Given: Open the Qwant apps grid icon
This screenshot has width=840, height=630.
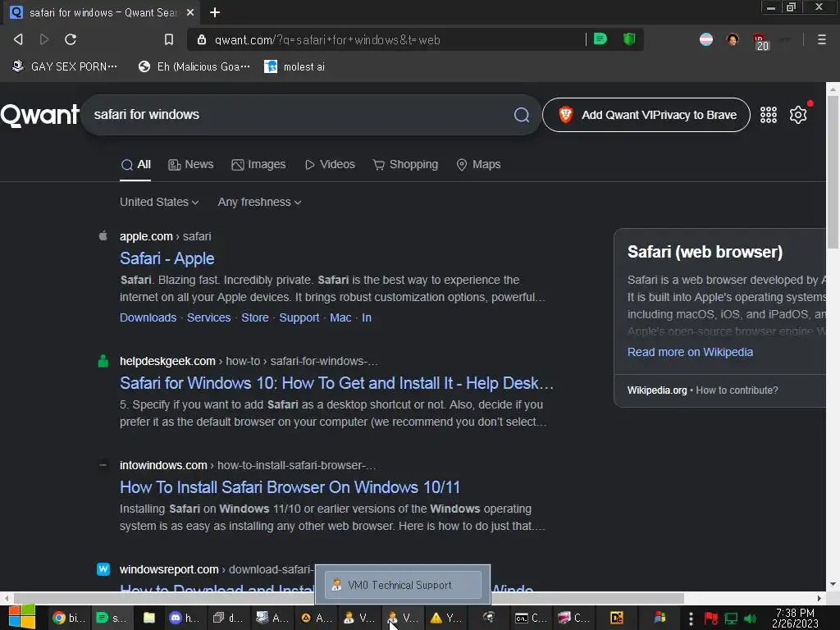Looking at the screenshot, I should click(x=768, y=115).
